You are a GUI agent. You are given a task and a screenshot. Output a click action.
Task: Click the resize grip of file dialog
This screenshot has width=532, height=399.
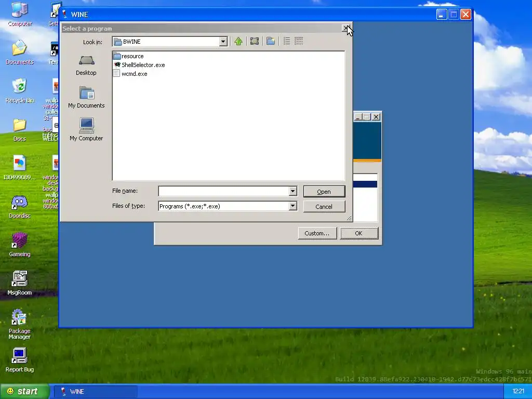tap(349, 218)
